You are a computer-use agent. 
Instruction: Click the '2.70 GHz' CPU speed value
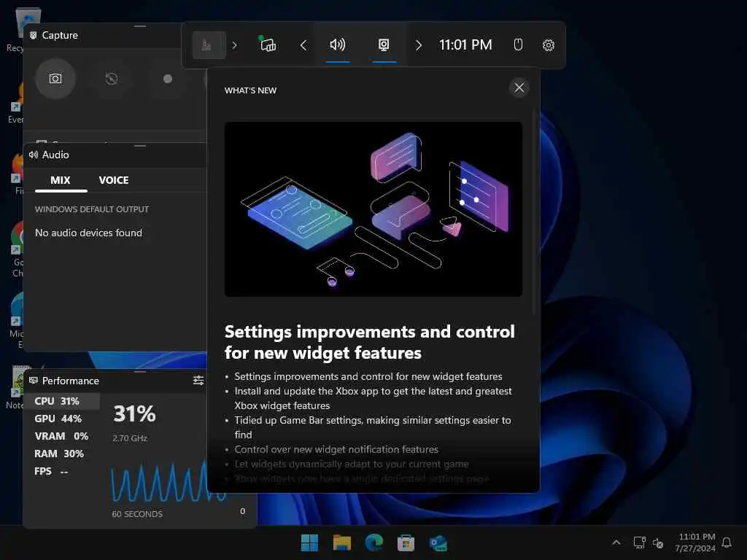click(130, 438)
